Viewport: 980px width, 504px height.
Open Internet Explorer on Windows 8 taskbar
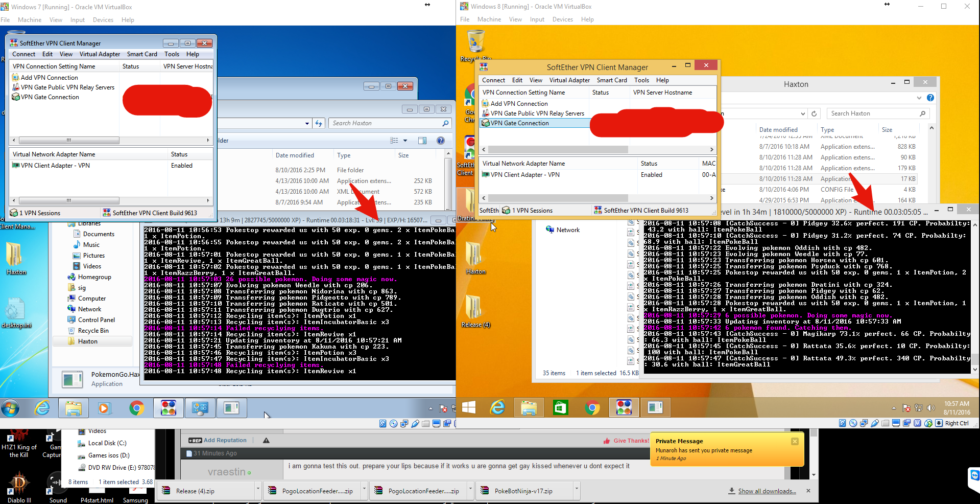click(x=497, y=407)
